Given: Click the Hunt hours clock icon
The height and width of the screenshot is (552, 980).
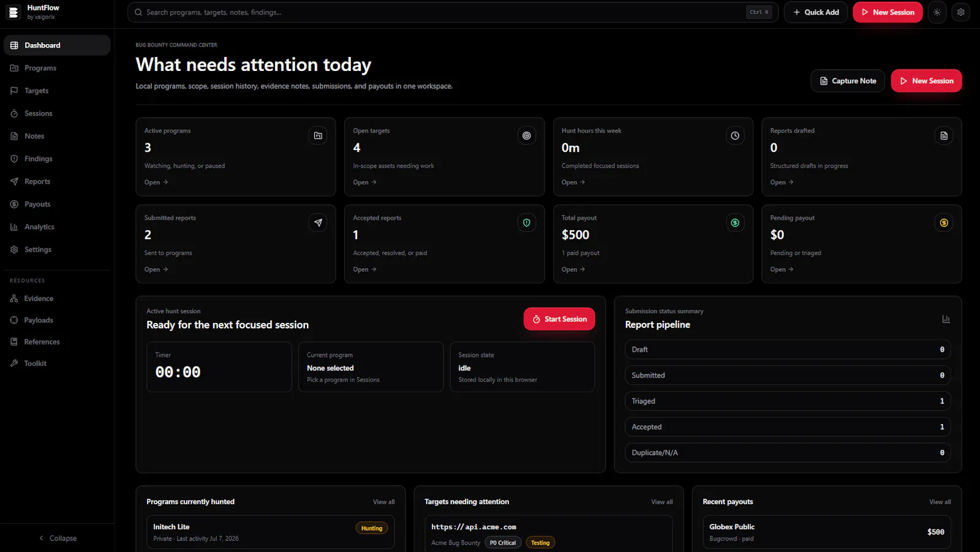Looking at the screenshot, I should point(735,136).
